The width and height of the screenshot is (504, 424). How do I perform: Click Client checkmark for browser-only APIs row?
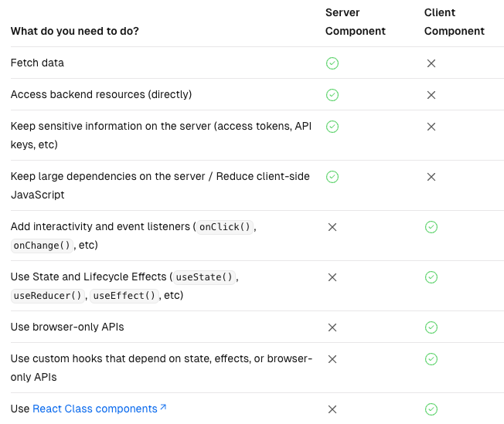coord(431,327)
